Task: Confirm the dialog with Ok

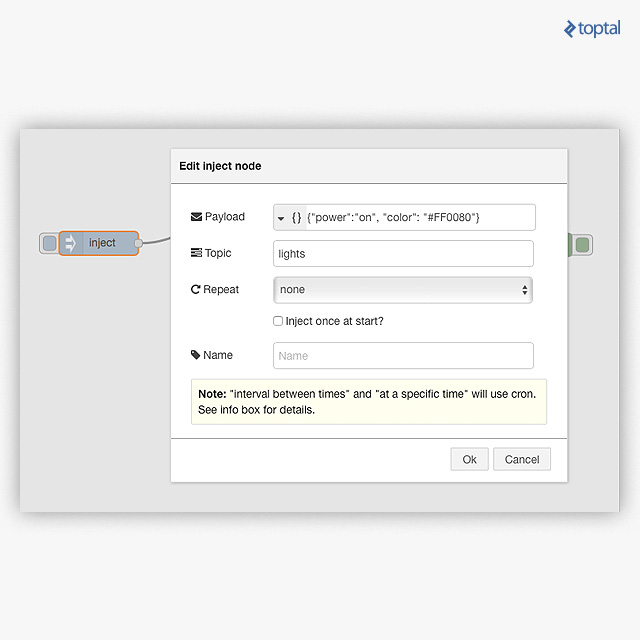Action: (469, 459)
